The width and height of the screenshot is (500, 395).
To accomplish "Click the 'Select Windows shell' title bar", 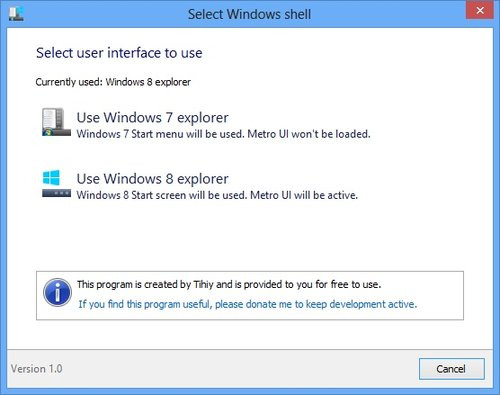I will pyautogui.click(x=249, y=14).
